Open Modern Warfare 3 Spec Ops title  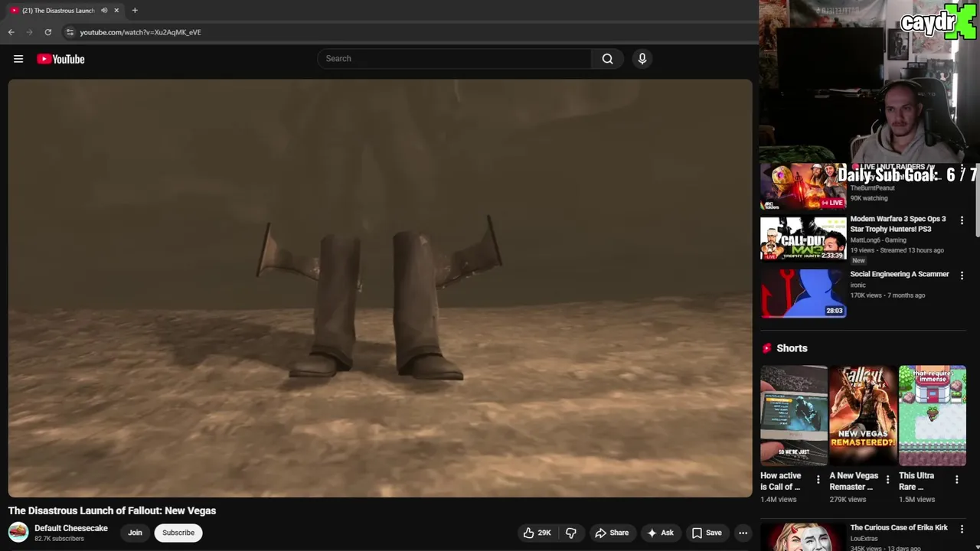tap(899, 223)
